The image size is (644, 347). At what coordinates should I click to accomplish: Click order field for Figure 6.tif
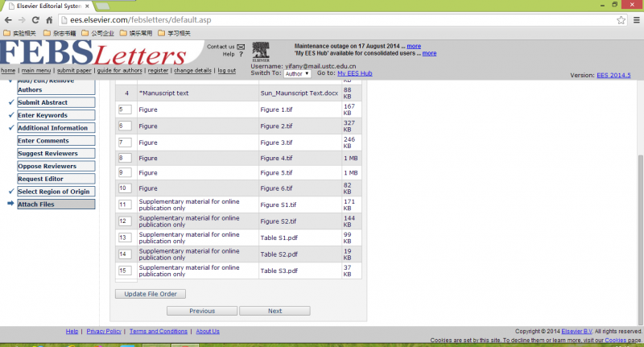pos(125,188)
